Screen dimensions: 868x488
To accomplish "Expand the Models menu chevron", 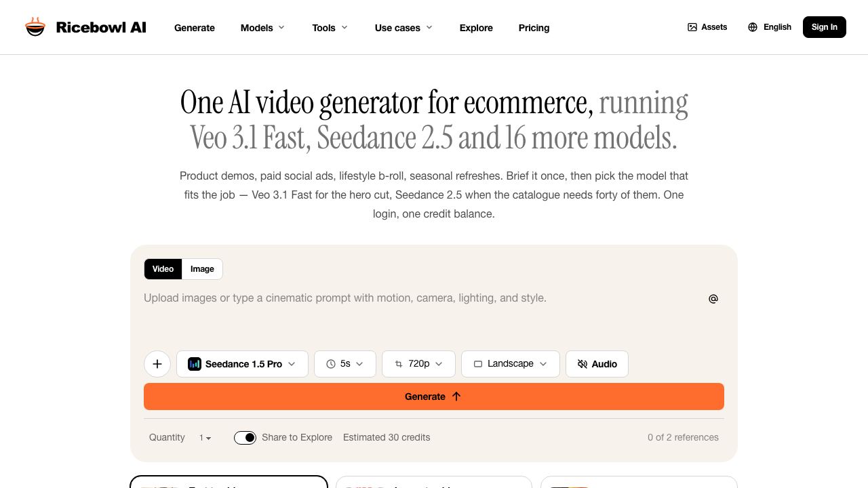I will click(281, 27).
